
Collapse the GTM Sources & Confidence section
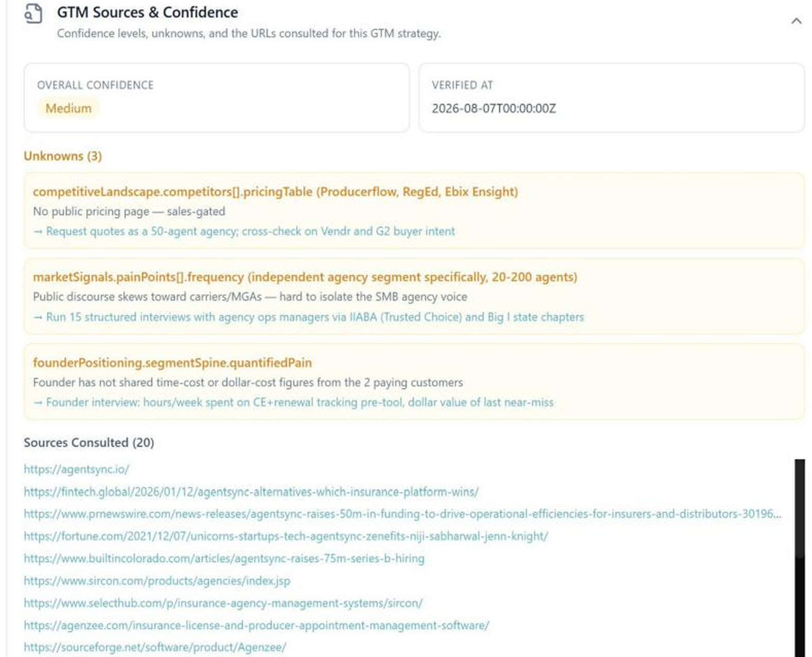tap(796, 21)
